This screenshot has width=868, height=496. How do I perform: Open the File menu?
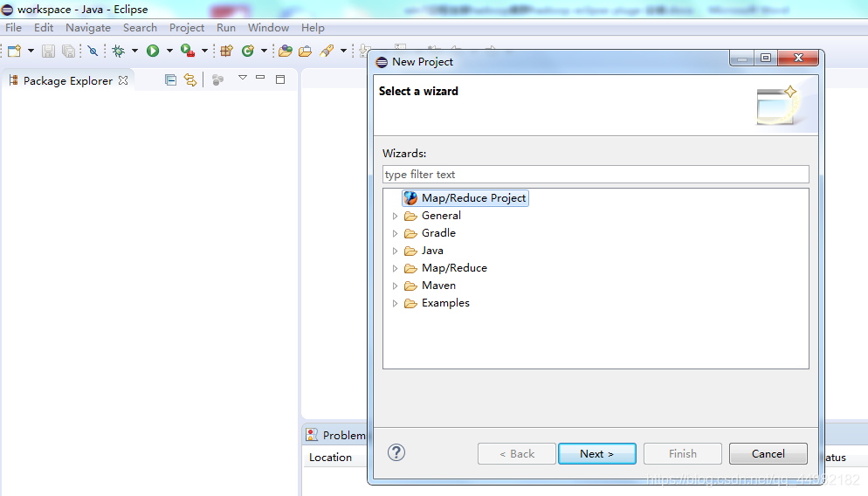click(x=13, y=28)
